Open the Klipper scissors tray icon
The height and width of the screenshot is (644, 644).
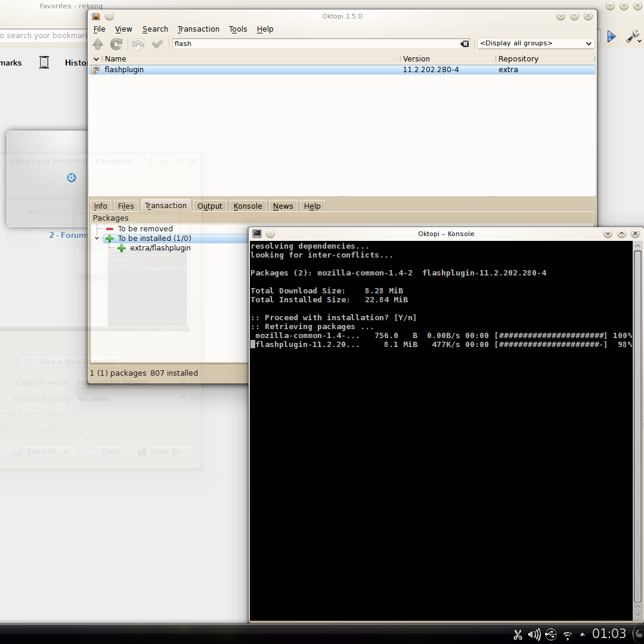pyautogui.click(x=518, y=634)
